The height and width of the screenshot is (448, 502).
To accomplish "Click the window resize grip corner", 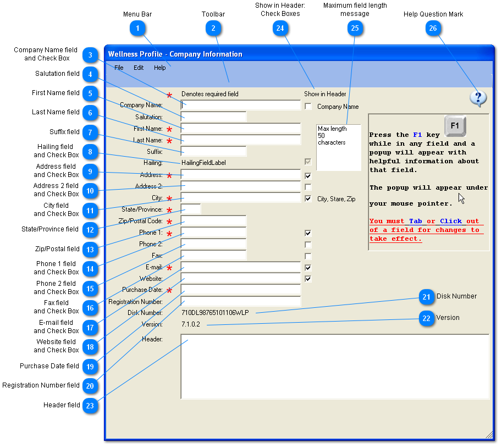I will [489, 435].
